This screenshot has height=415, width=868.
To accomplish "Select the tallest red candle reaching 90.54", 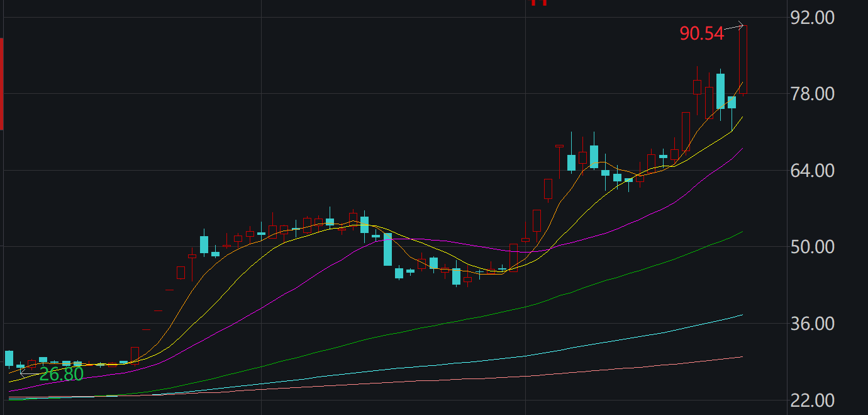I will [743, 60].
